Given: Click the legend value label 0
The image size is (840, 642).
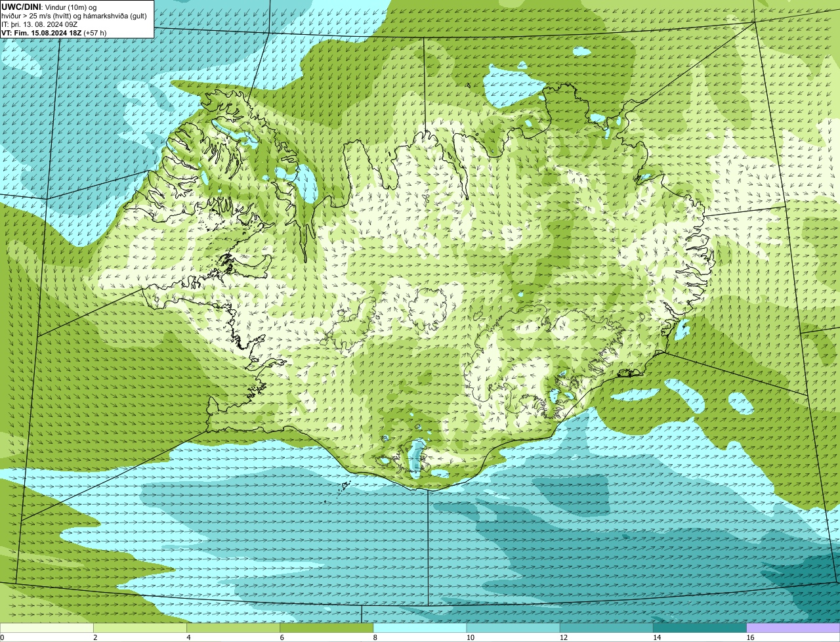Looking at the screenshot, I should pos(2,637).
